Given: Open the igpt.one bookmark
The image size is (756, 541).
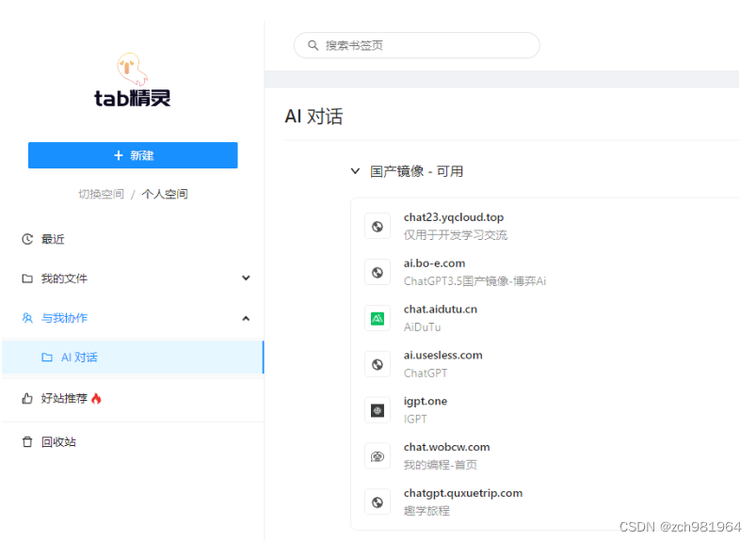Looking at the screenshot, I should (x=426, y=402).
